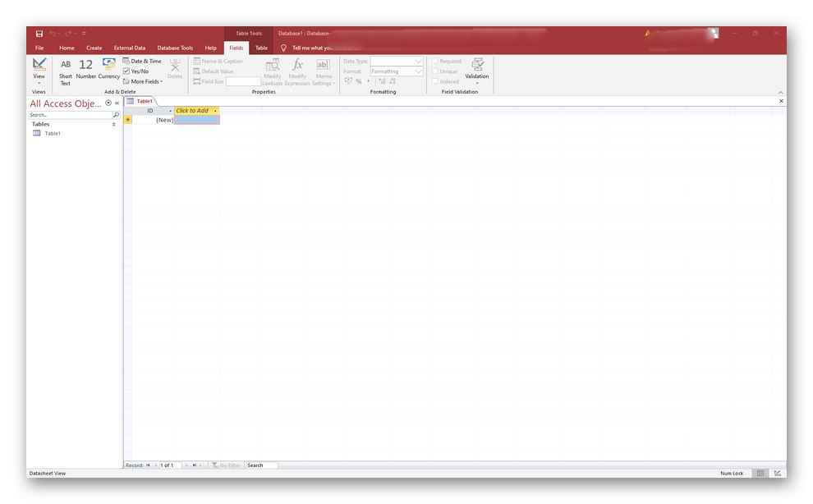The height and width of the screenshot is (504, 813).
Task: Apply the Percent format icon
Action: coord(359,81)
